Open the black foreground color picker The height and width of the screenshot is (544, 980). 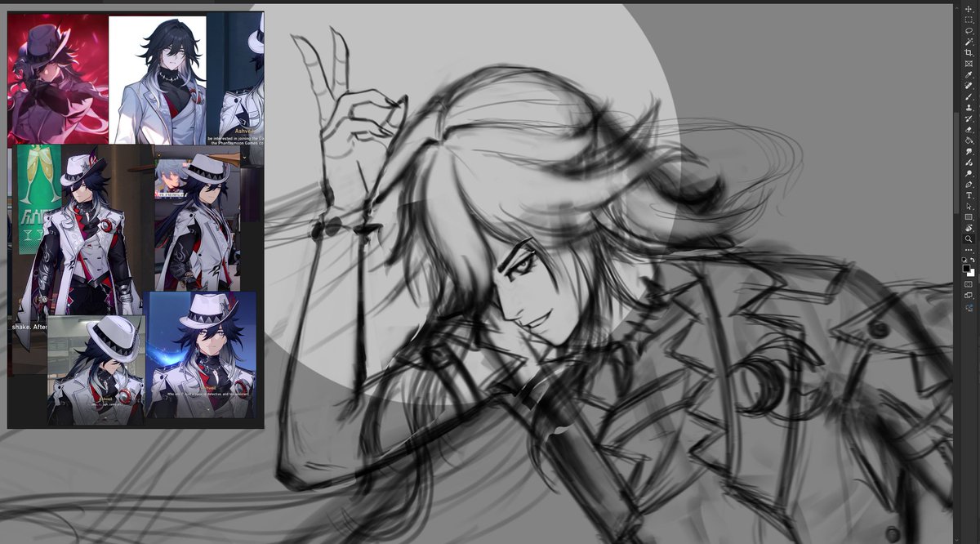966,268
